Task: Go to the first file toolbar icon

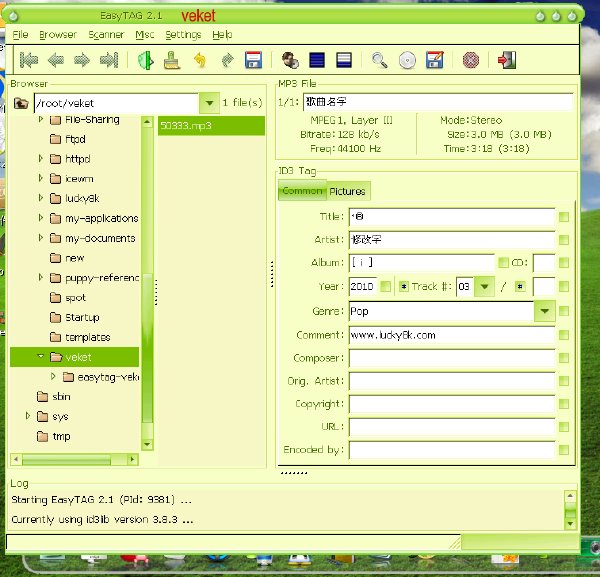Action: [x=29, y=60]
